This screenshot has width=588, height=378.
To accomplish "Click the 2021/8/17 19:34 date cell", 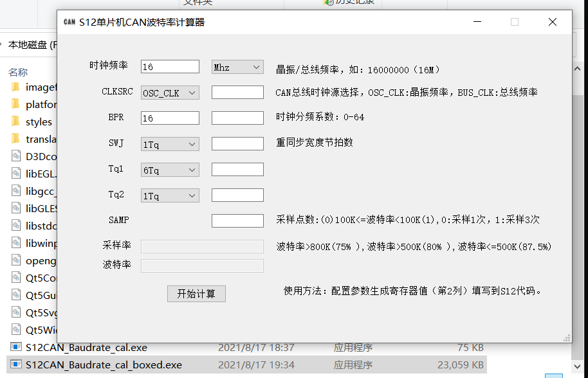I will 256,364.
